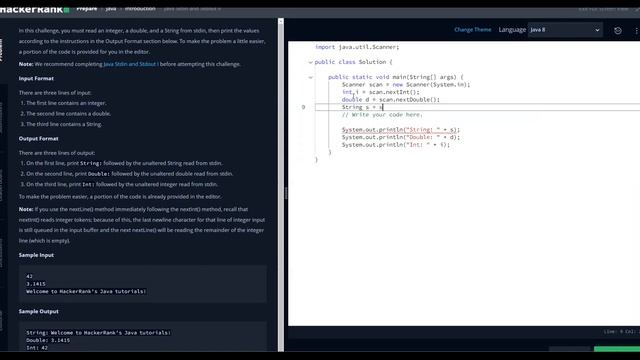640x360 pixels.
Task: Collapse the main method code block
Action: point(311,77)
